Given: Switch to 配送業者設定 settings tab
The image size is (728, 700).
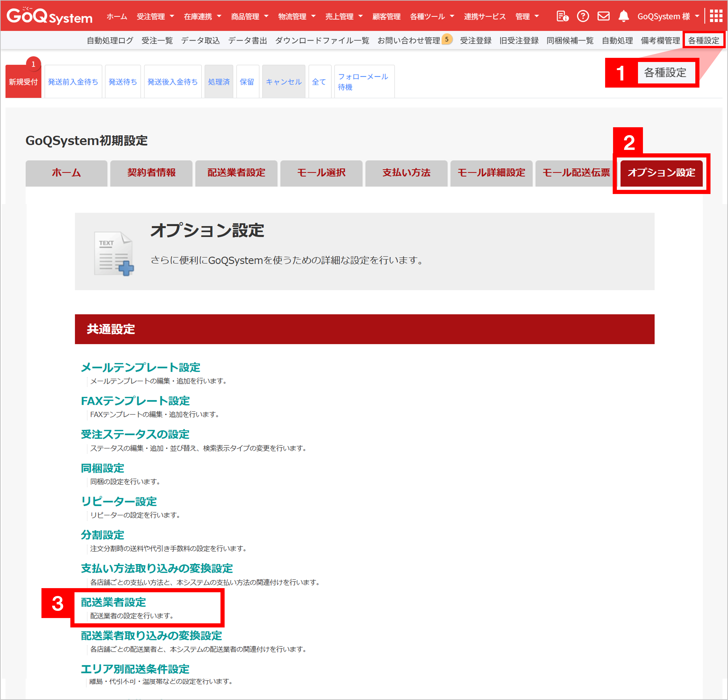Looking at the screenshot, I should point(236,173).
